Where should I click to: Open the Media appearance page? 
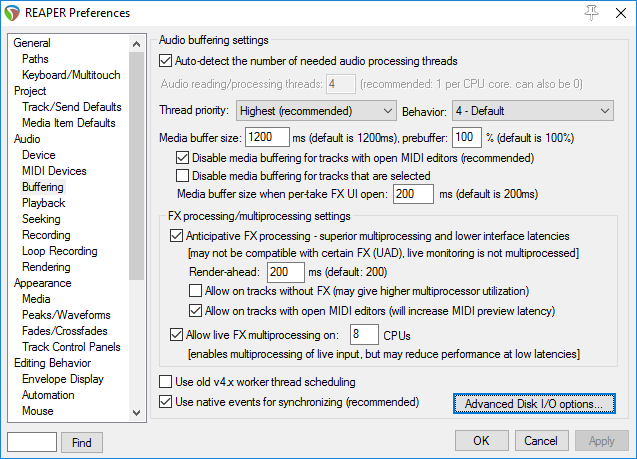[36, 299]
